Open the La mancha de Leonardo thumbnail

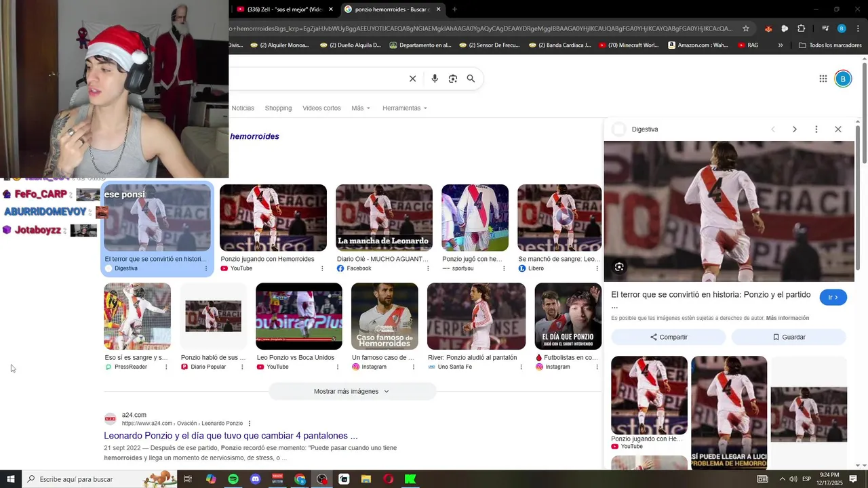coord(384,218)
